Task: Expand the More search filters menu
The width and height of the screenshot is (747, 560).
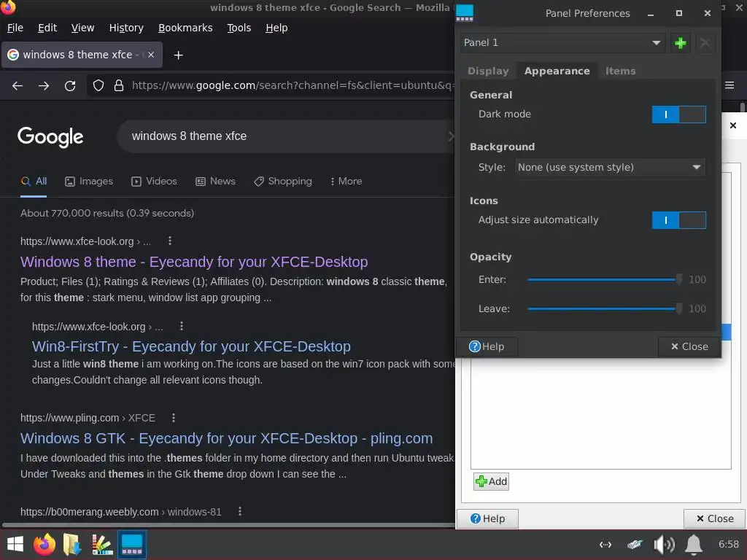Action: pos(346,181)
